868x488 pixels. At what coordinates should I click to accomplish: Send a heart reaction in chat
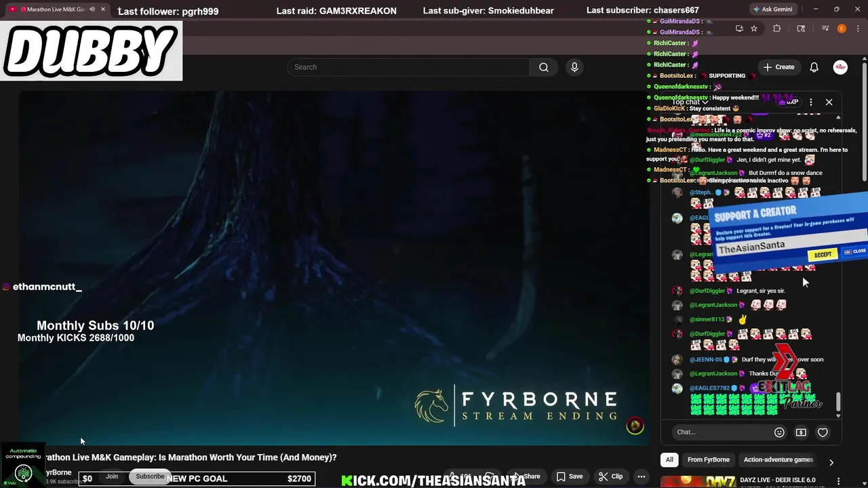(823, 432)
